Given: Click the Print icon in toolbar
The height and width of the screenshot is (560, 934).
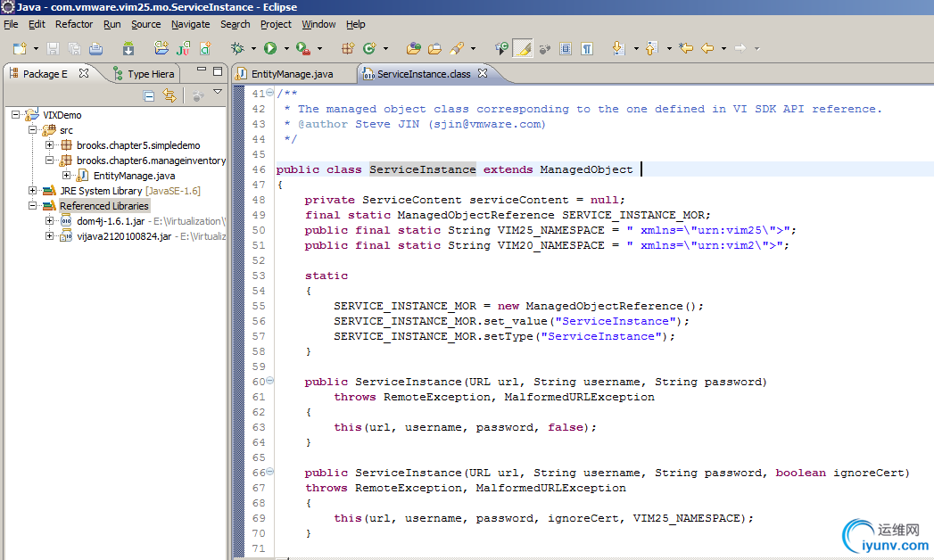Looking at the screenshot, I should (95, 48).
